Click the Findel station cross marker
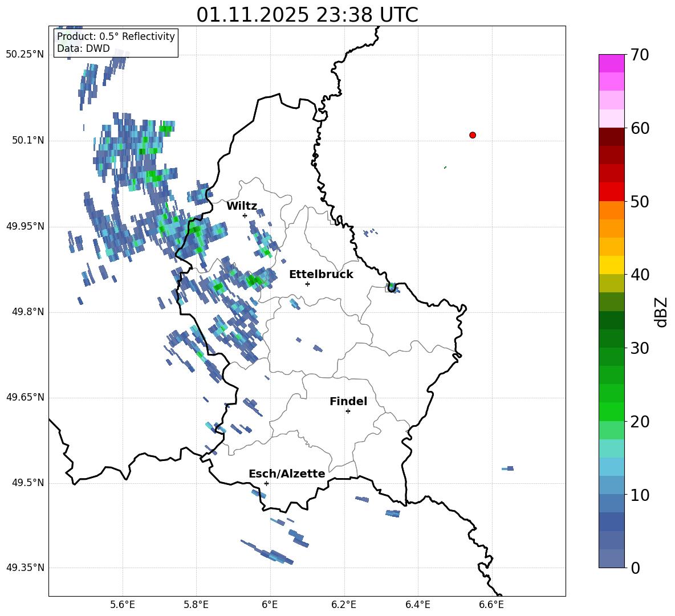675x616 pixels. pos(348,411)
